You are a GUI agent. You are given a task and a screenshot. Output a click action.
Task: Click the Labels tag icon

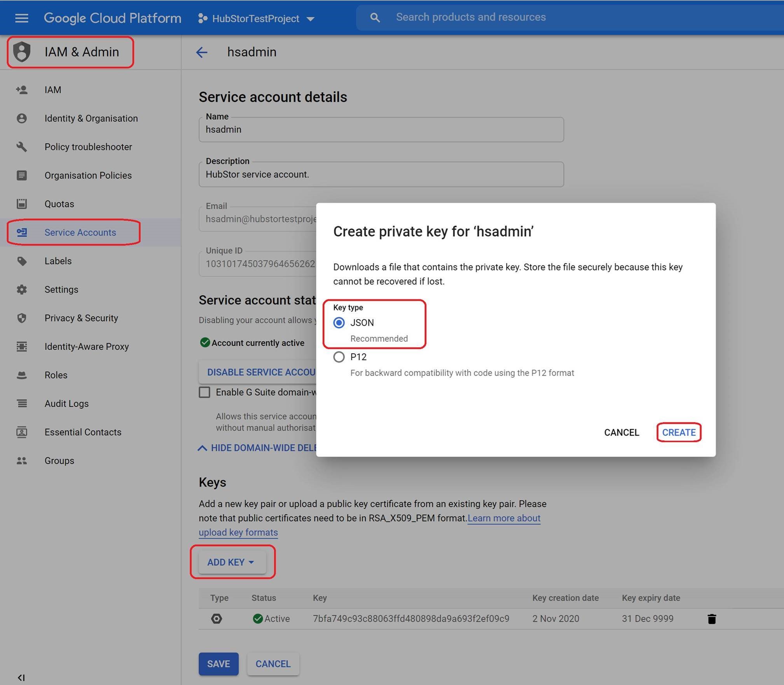[x=22, y=261]
